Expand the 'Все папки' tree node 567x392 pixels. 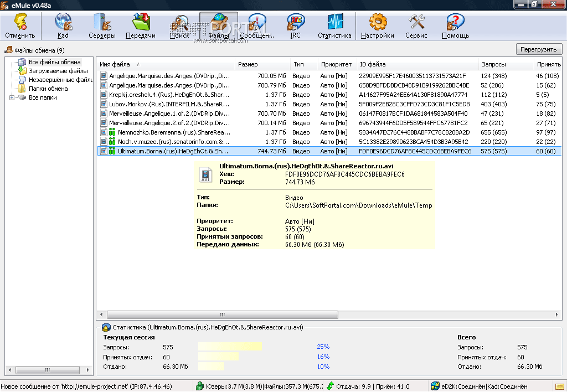pos(12,97)
